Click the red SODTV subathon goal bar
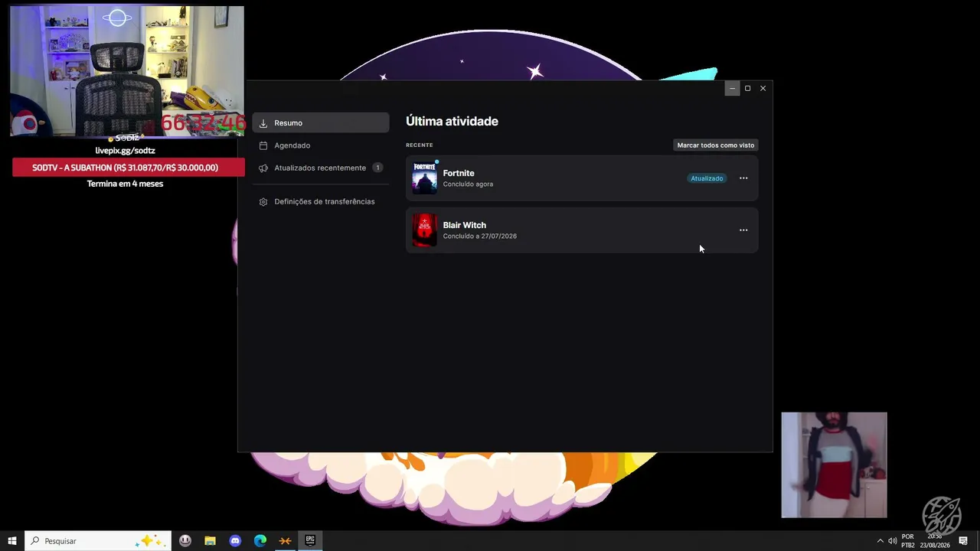The image size is (980, 551). [x=129, y=168]
